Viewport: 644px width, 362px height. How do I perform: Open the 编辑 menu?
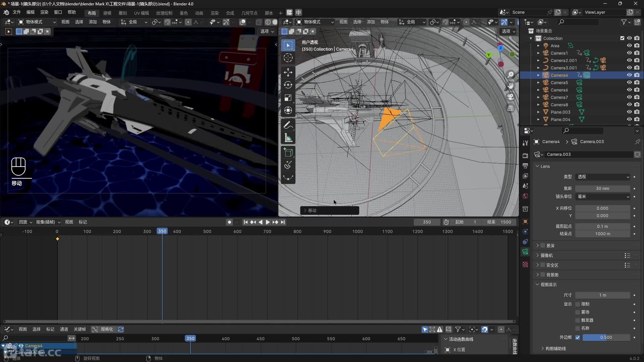tap(31, 12)
